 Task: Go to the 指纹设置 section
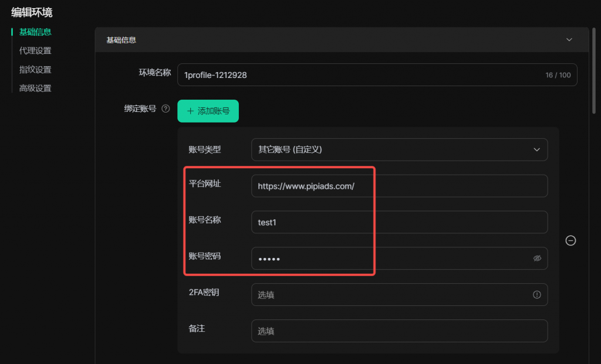point(35,70)
